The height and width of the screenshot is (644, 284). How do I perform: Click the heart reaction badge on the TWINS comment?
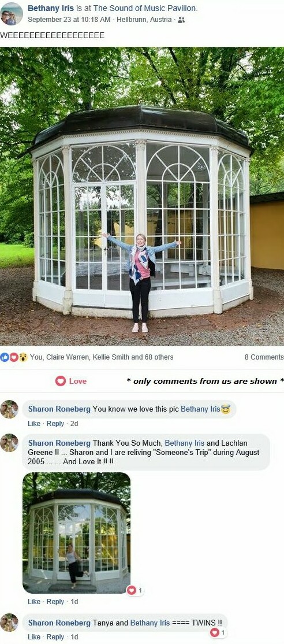point(218,632)
